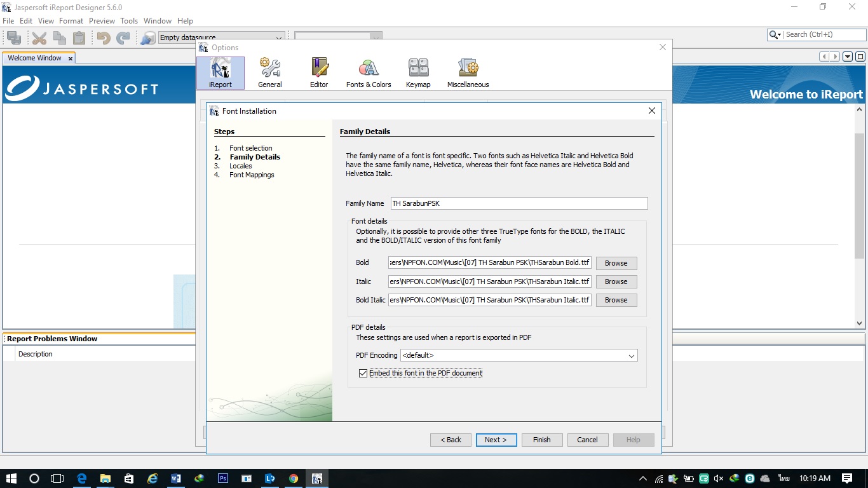Open the Help menu

coord(185,21)
